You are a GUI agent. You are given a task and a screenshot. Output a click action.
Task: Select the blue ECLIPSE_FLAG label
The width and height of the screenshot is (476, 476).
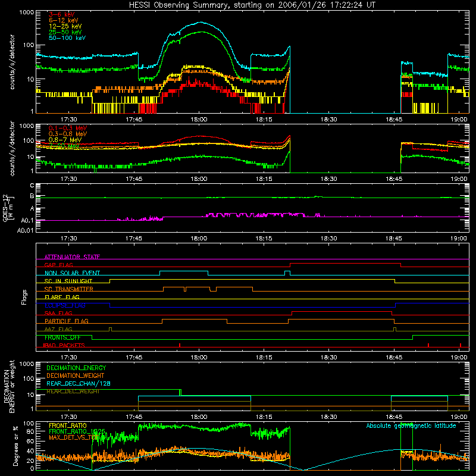pos(65,305)
